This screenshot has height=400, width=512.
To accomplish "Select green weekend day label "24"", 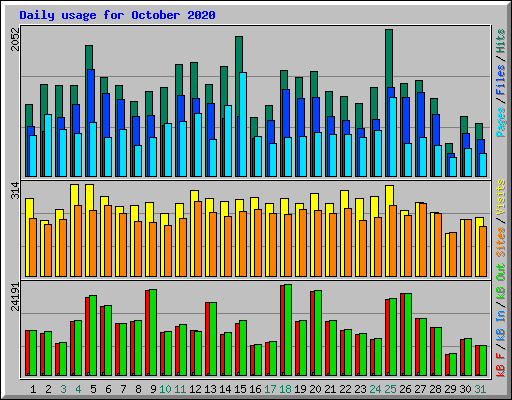I will [x=375, y=389].
